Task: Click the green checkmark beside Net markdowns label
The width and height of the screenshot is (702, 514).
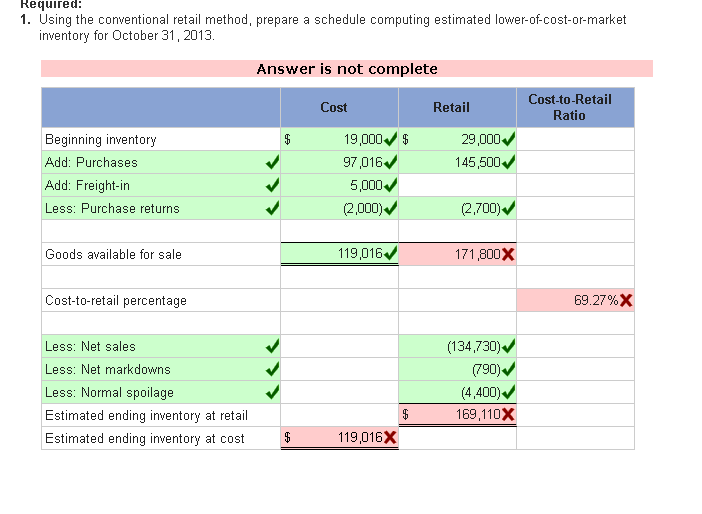Action: tap(272, 369)
